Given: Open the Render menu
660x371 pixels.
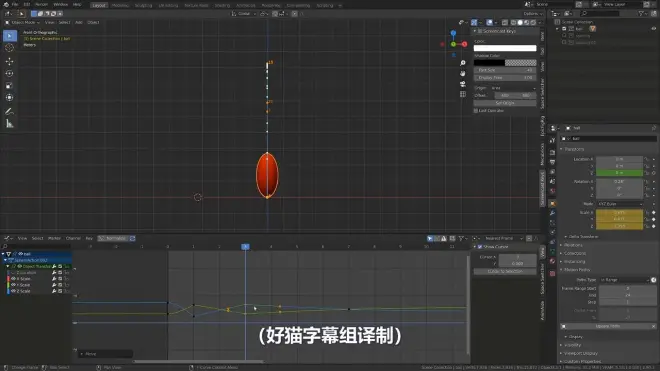Looking at the screenshot, I should (41, 5).
